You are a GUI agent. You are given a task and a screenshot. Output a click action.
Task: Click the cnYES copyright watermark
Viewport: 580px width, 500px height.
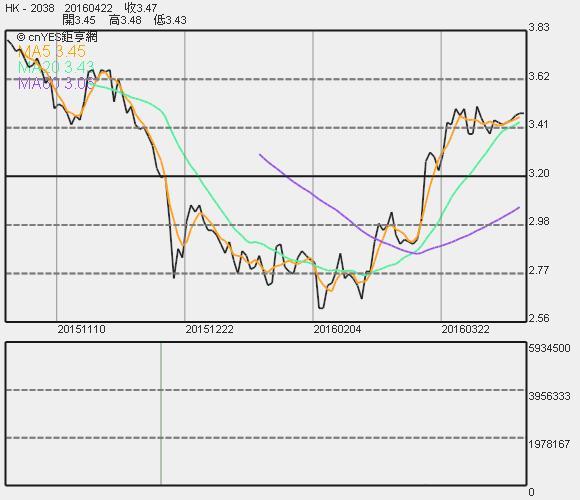(x=57, y=37)
